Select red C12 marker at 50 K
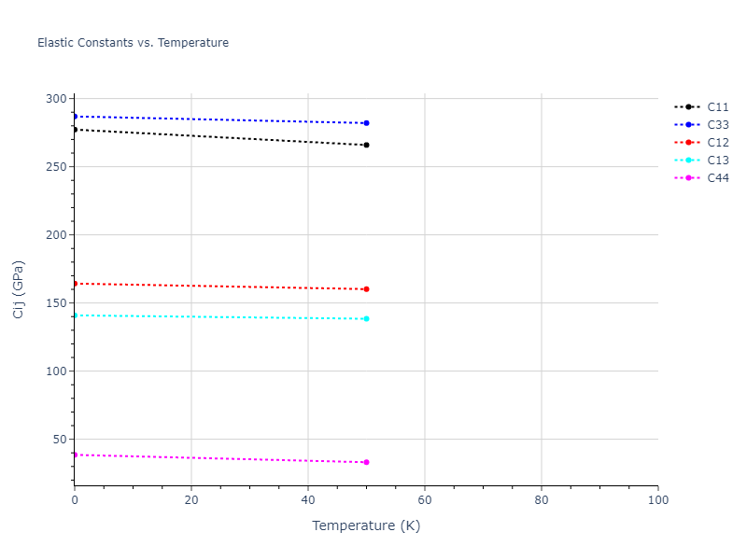Viewport: 747px width, 560px height. tap(366, 289)
